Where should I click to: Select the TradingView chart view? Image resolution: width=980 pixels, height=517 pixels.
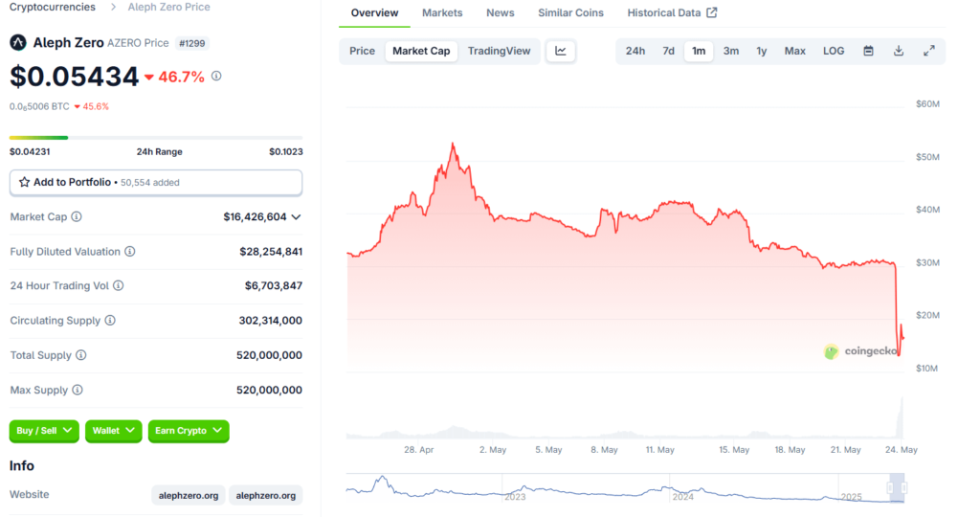tap(499, 52)
